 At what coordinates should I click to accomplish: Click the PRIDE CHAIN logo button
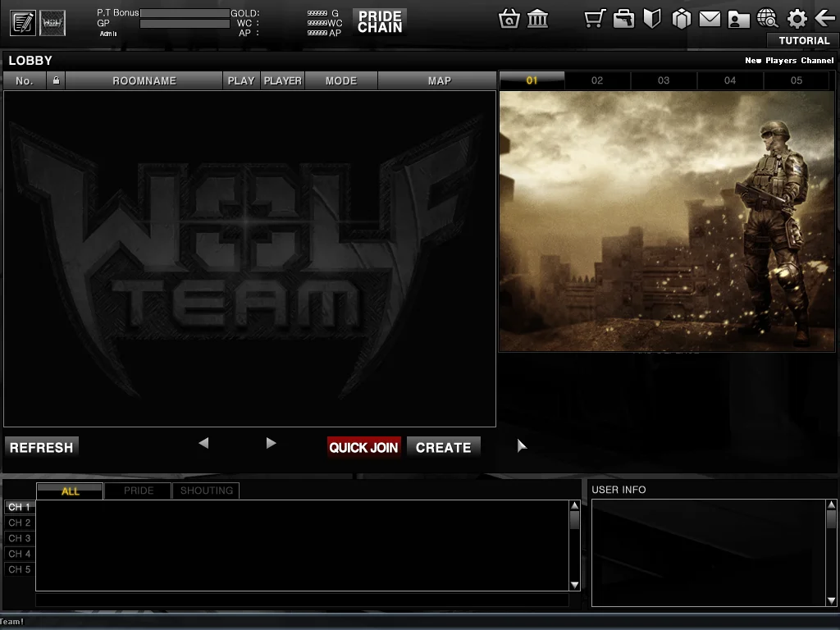click(x=380, y=22)
